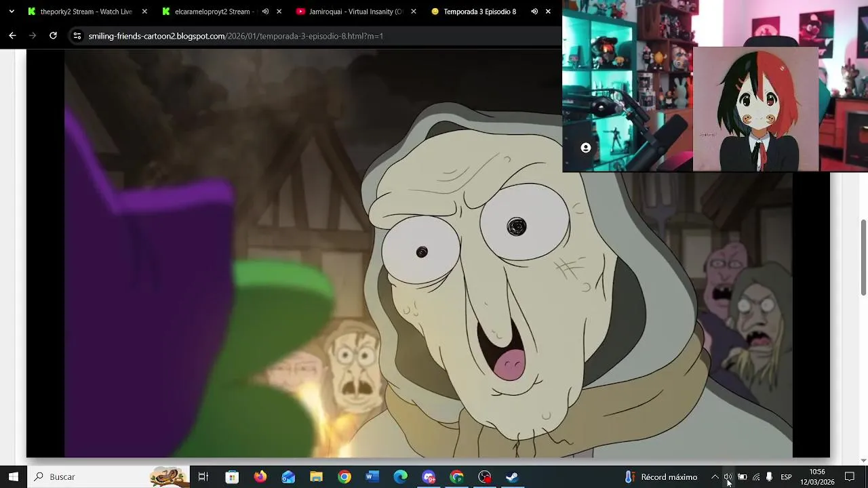This screenshot has height=488, width=868.
Task: Open File Explorer from taskbar
Action: [316, 477]
